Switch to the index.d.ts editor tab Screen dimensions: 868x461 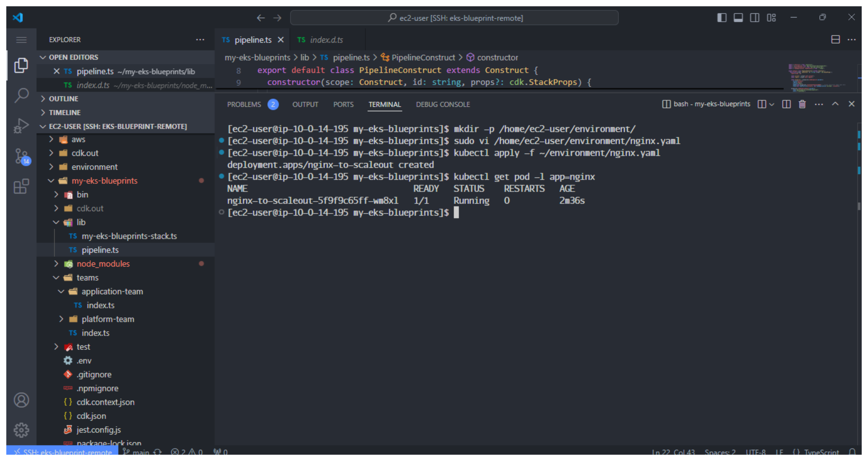click(326, 40)
